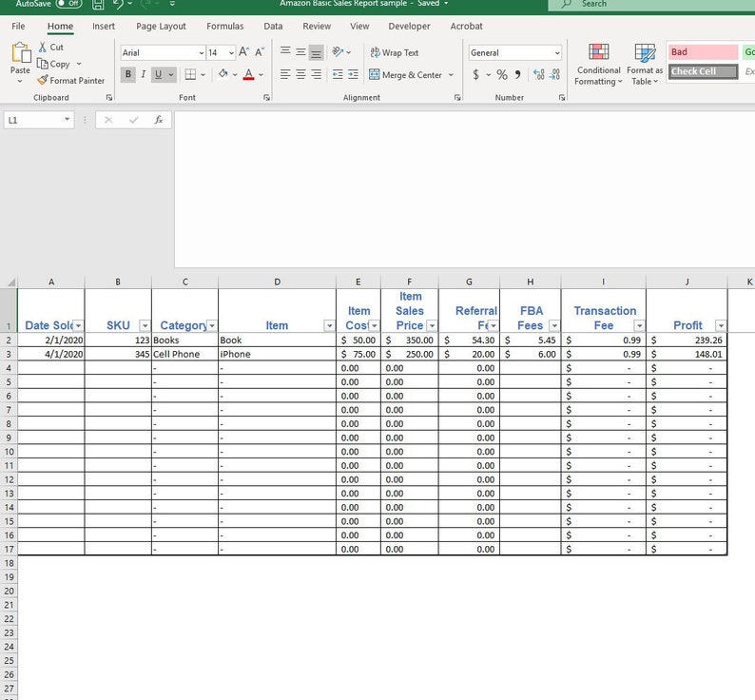Click the Undo arrow
The width and height of the screenshot is (755, 700).
pos(118,4)
